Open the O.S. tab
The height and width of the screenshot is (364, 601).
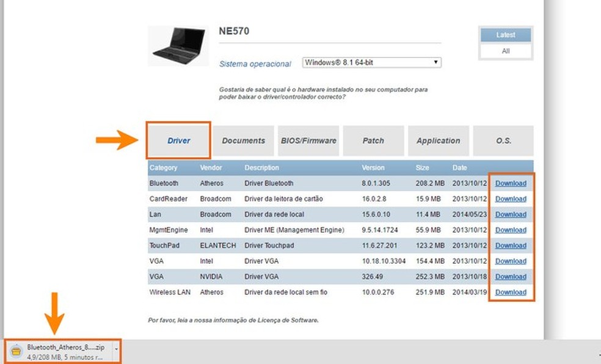pyautogui.click(x=503, y=140)
